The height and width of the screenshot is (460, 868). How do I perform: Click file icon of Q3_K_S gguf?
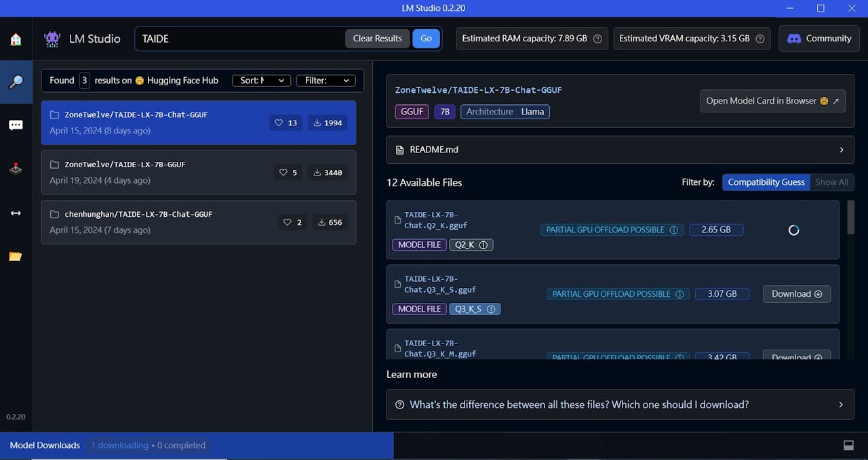coord(397,284)
